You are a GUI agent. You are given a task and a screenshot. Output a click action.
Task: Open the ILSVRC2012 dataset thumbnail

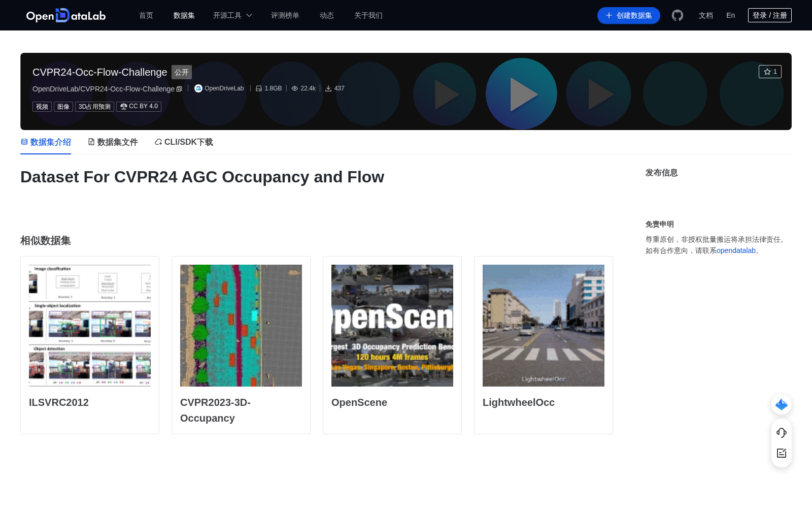pos(90,326)
